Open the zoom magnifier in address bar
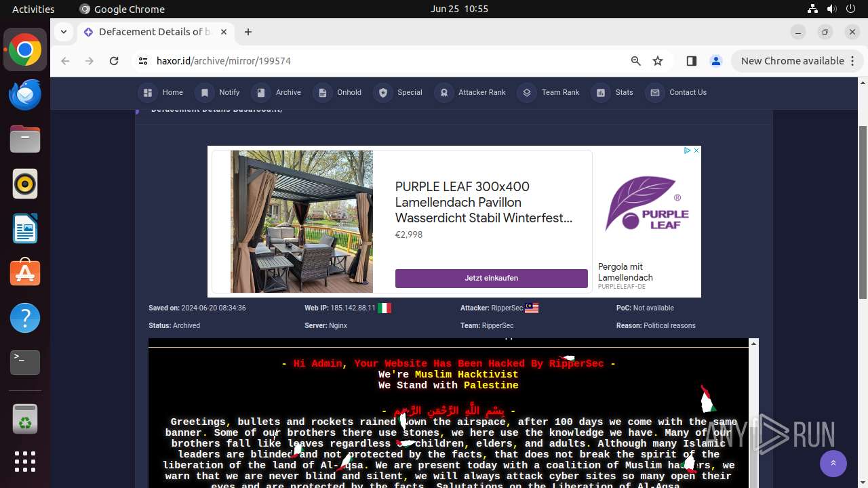Image resolution: width=868 pixels, height=488 pixels. click(636, 61)
